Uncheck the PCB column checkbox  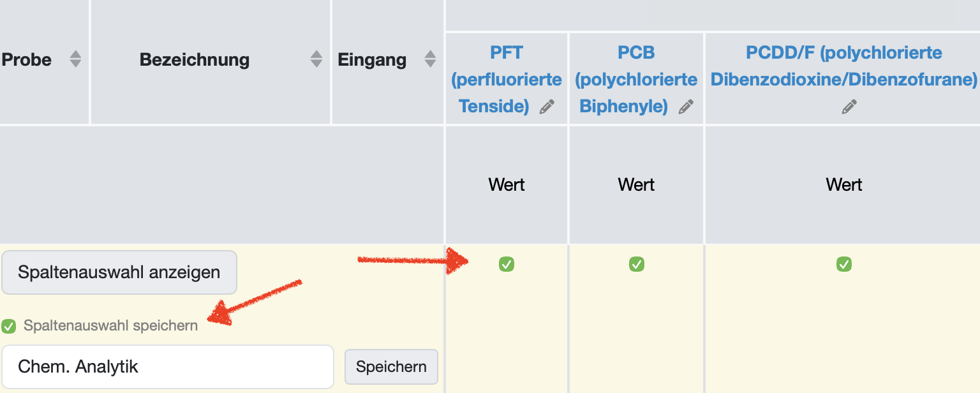636,263
